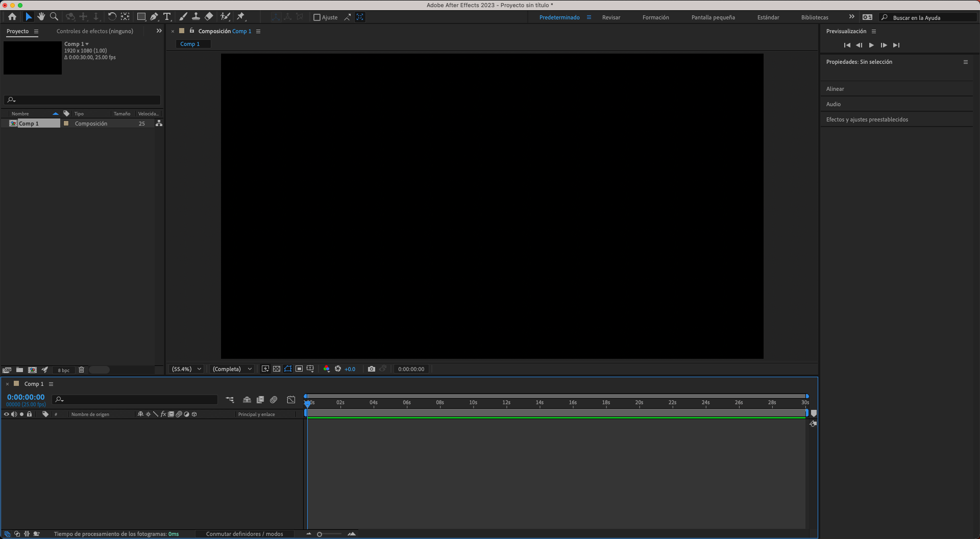Toggle frame blending for the composition
The image size is (980, 539).
260,400
